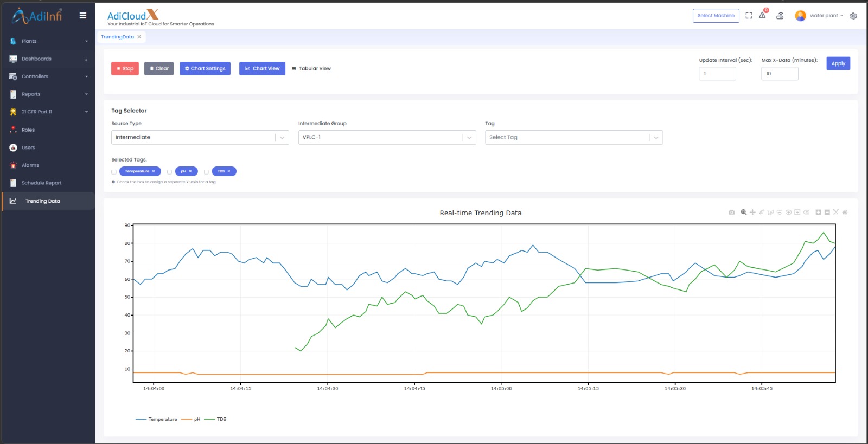This screenshot has width=868, height=444.
Task: Click the chart snapshot camera icon
Action: (x=731, y=213)
